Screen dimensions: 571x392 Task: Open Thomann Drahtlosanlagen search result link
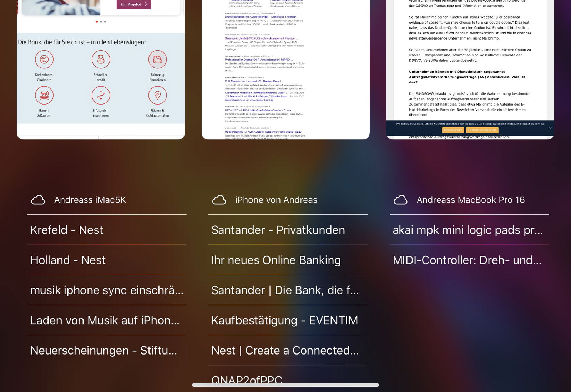click(261, 17)
